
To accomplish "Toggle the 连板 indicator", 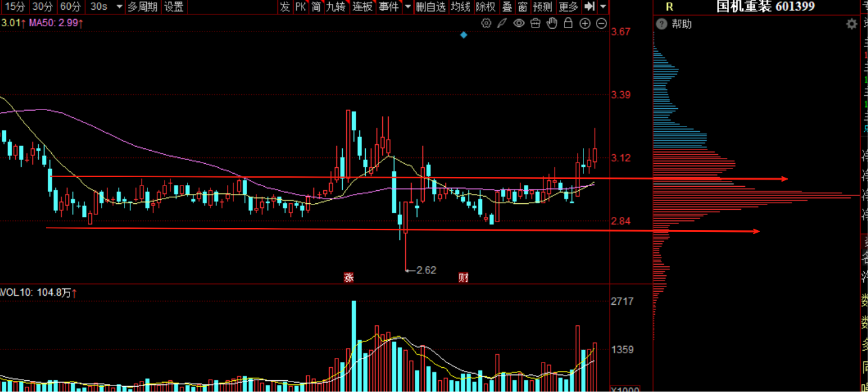I will [362, 7].
